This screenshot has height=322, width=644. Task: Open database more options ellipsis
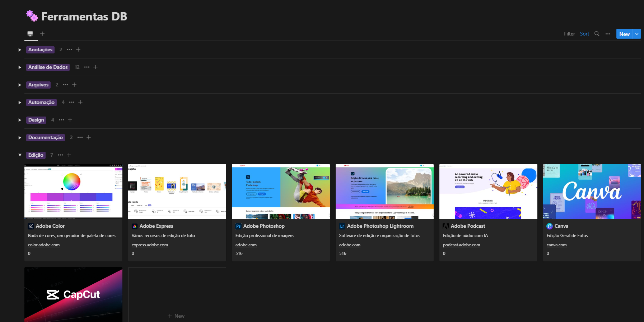(608, 34)
